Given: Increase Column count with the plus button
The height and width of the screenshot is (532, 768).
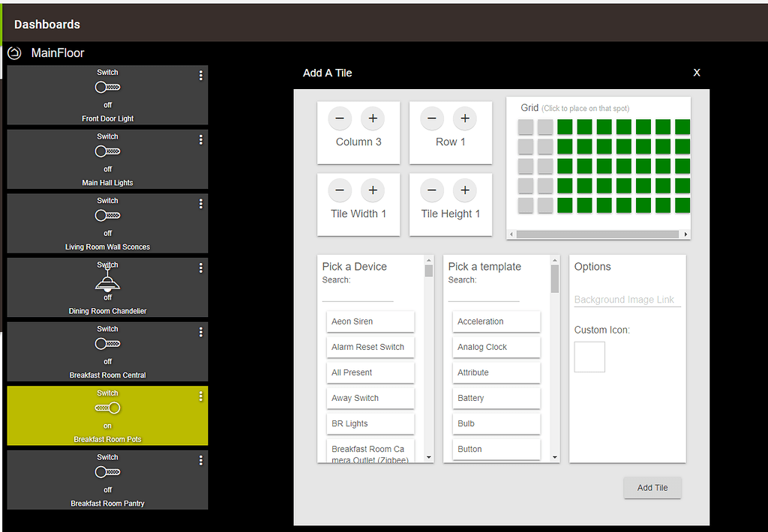Looking at the screenshot, I should coord(373,118).
